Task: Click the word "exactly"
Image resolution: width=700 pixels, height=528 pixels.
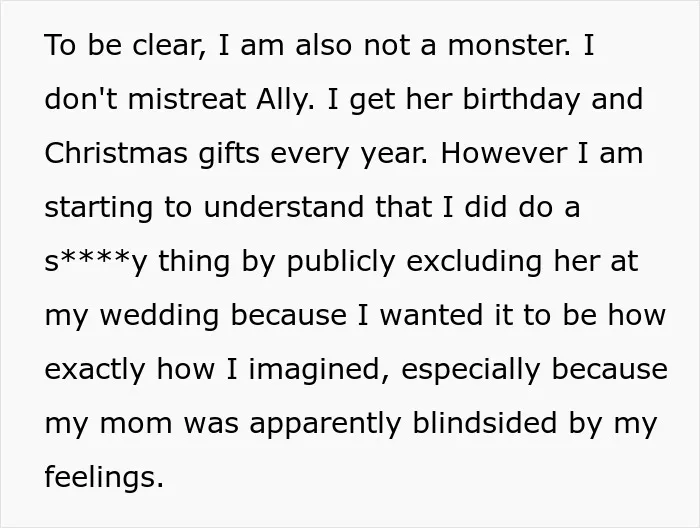Action: 95,370
